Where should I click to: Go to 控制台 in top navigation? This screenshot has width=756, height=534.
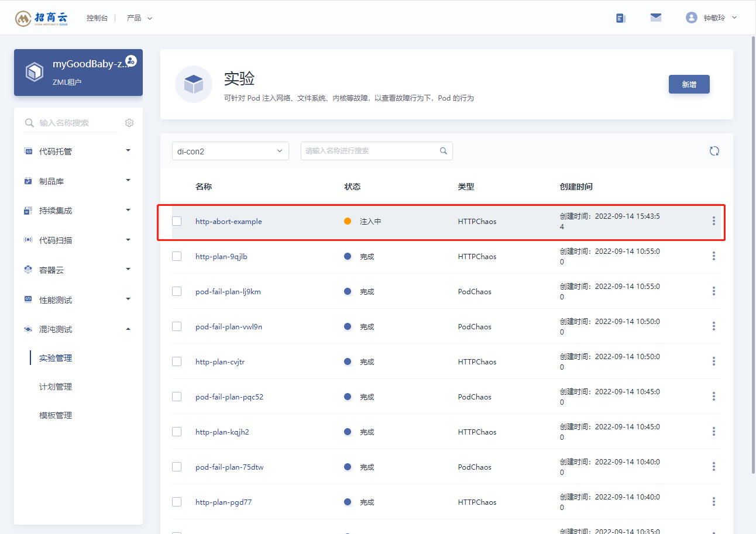(x=97, y=18)
